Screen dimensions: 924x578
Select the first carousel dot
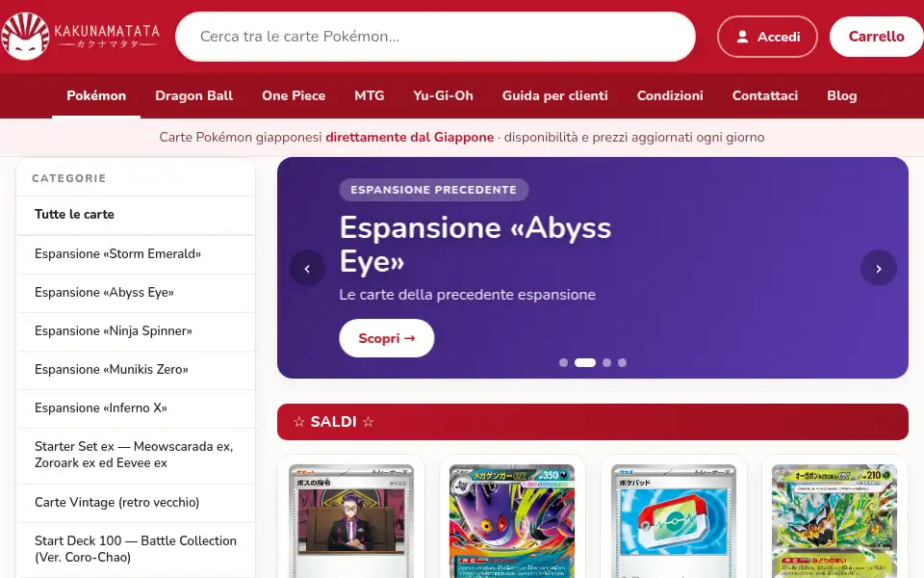tap(563, 363)
